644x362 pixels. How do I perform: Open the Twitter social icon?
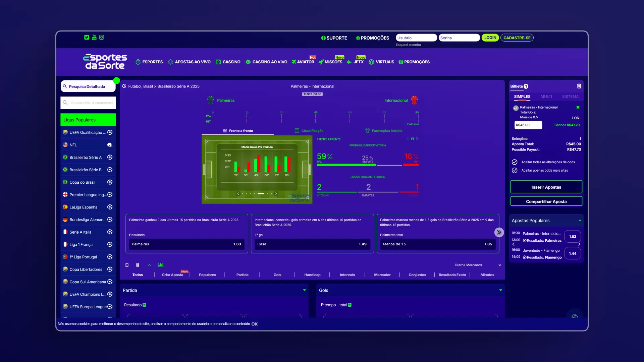(x=87, y=38)
